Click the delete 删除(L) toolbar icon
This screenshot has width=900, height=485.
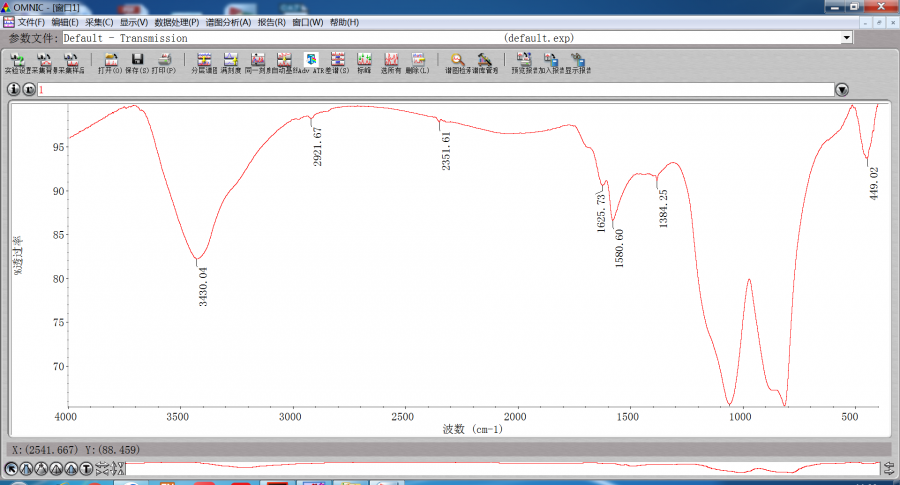coord(417,63)
